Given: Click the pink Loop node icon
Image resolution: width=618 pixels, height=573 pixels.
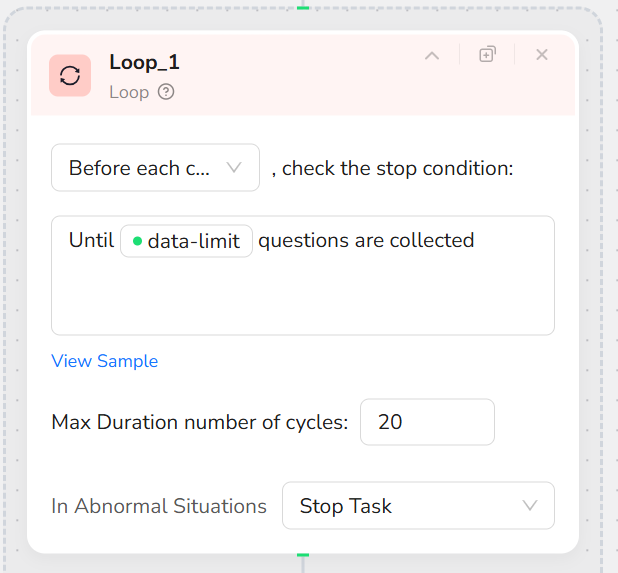Looking at the screenshot, I should tap(70, 76).
